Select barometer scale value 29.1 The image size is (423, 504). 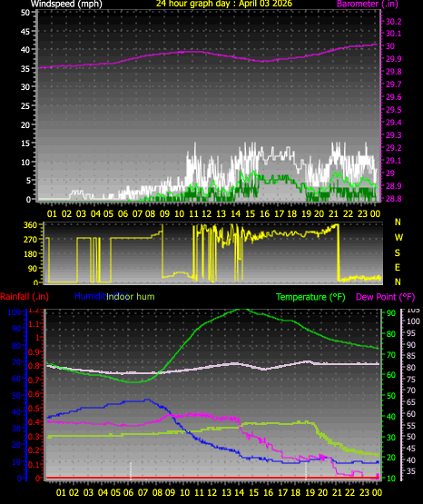point(393,161)
